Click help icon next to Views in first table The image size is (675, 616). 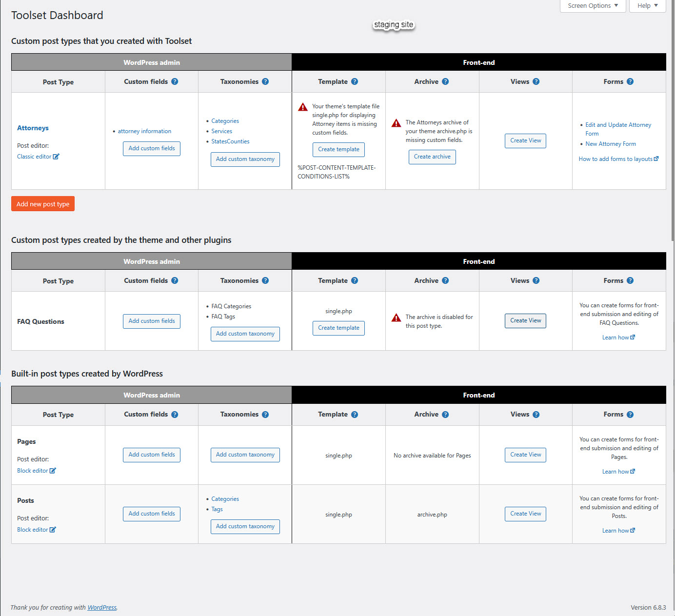tap(536, 82)
